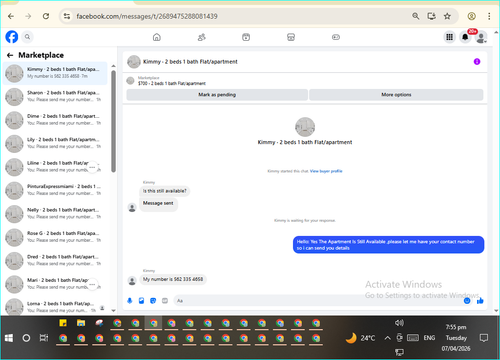The height and width of the screenshot is (360, 500).
Task: Click the attach photo icon
Action: 141,301
